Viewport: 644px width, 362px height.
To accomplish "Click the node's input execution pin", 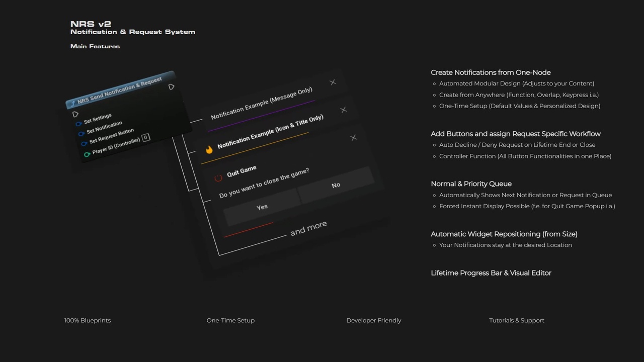I will (x=75, y=114).
